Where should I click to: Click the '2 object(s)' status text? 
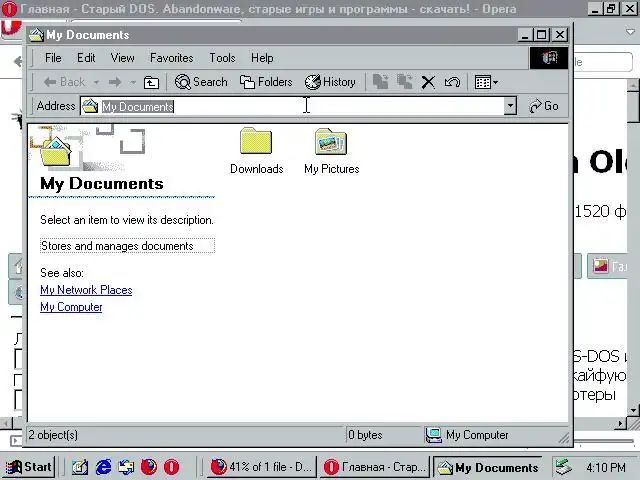[x=53, y=435]
